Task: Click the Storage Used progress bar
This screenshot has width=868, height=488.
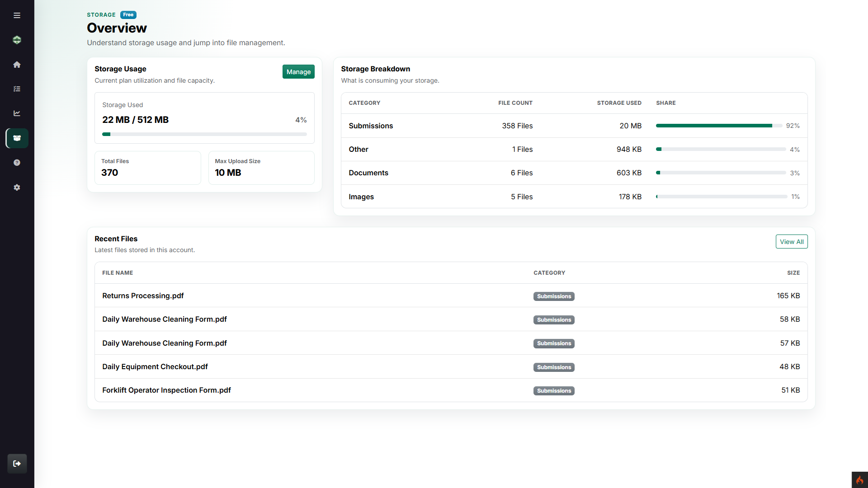Action: click(x=204, y=134)
